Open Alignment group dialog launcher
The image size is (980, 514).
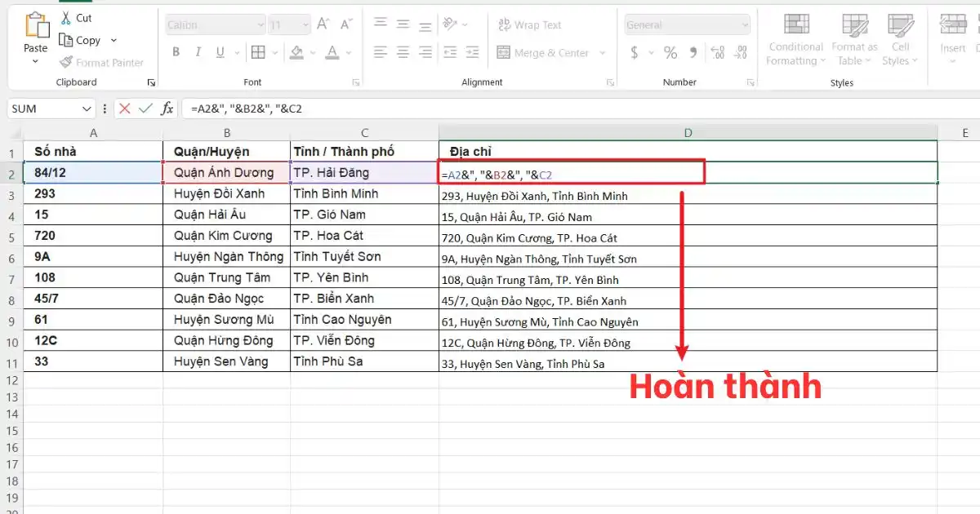(610, 82)
